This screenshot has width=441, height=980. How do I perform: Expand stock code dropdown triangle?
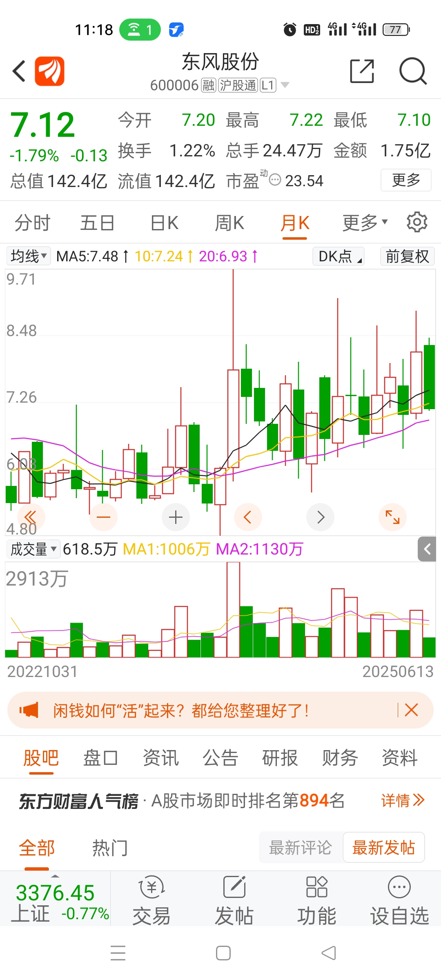coord(285,85)
